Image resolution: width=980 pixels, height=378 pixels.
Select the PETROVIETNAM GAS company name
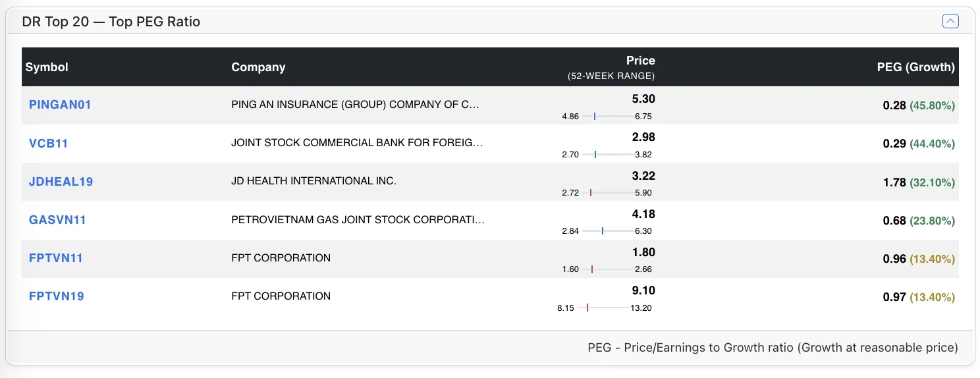(358, 219)
